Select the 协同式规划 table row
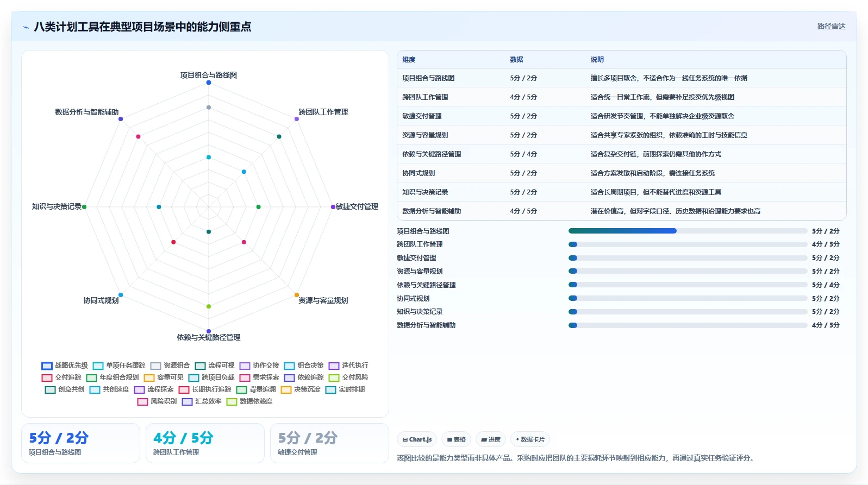 point(622,173)
